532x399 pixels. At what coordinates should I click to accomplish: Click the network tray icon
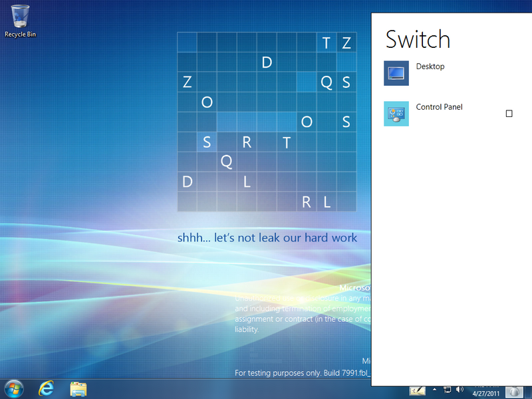447,390
